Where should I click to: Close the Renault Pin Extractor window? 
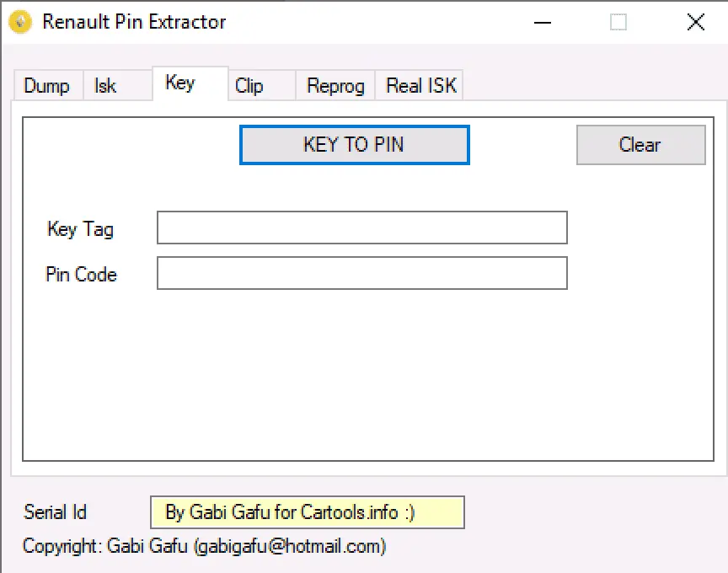[x=695, y=22]
